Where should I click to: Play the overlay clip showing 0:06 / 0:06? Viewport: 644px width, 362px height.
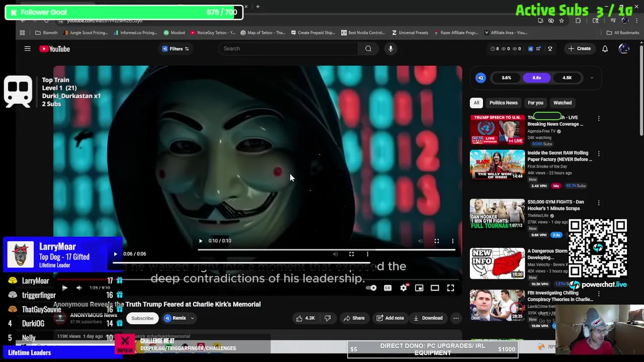coord(115,254)
